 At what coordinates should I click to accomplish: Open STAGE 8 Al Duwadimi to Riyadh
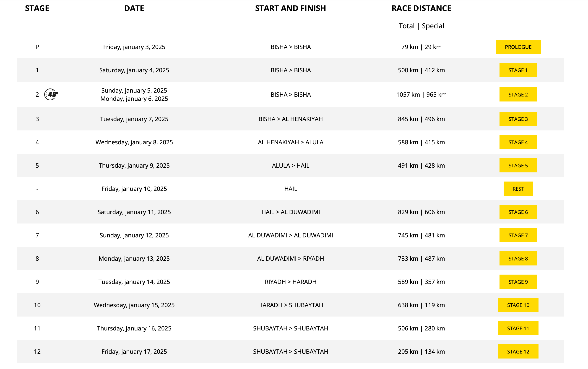pyautogui.click(x=518, y=258)
